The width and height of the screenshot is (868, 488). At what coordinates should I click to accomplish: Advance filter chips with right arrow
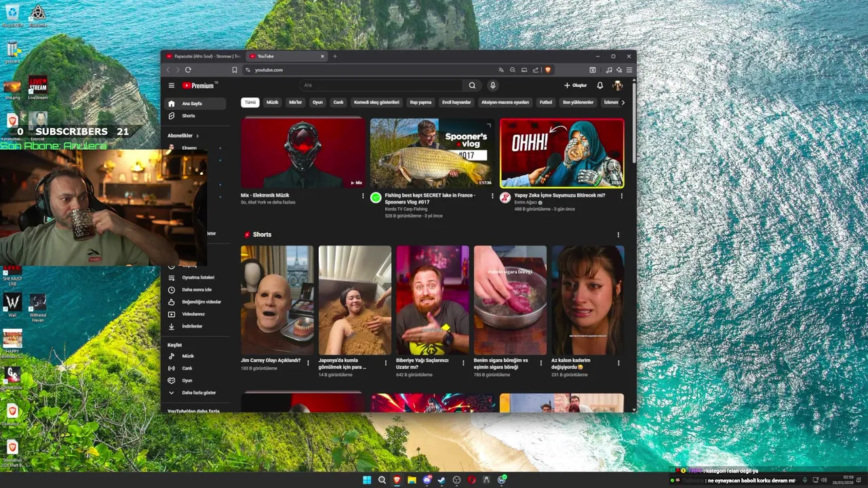[623, 102]
